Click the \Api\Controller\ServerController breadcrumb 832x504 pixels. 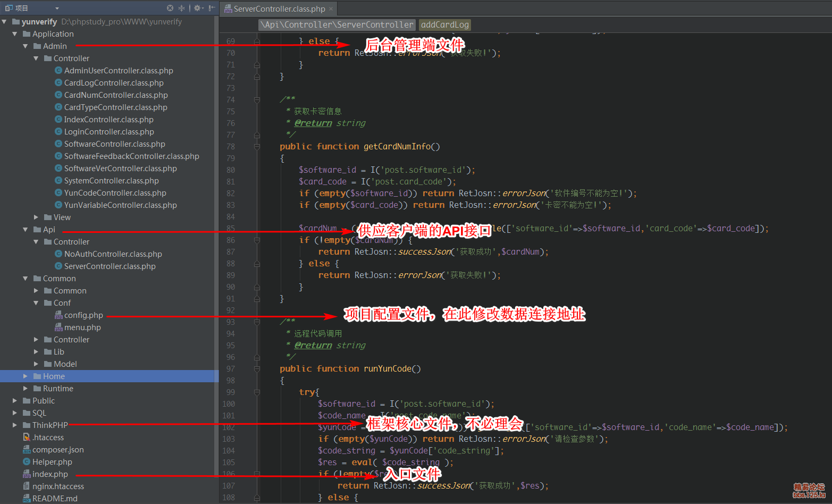337,24
